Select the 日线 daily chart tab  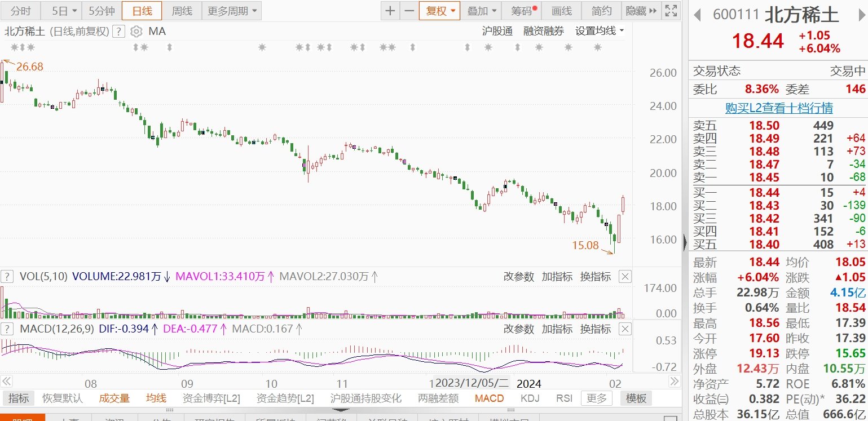tap(142, 11)
